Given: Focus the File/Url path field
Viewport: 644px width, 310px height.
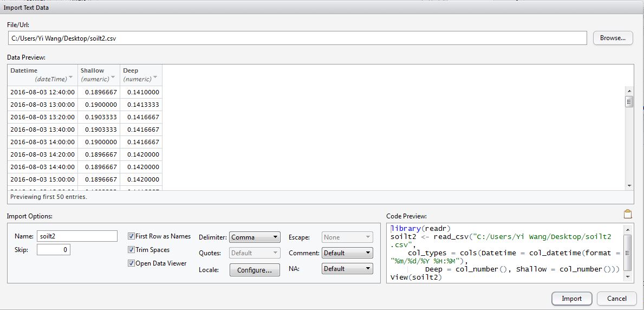Looking at the screenshot, I should pos(297,38).
